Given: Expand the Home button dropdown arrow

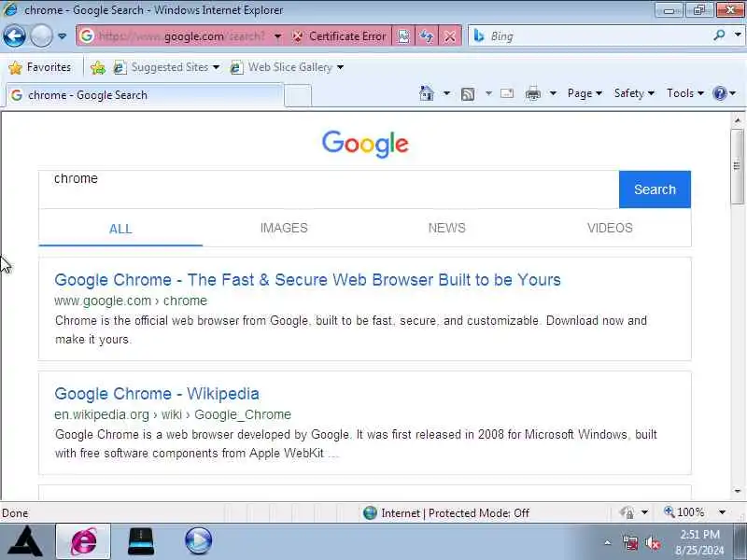Looking at the screenshot, I should 446,93.
